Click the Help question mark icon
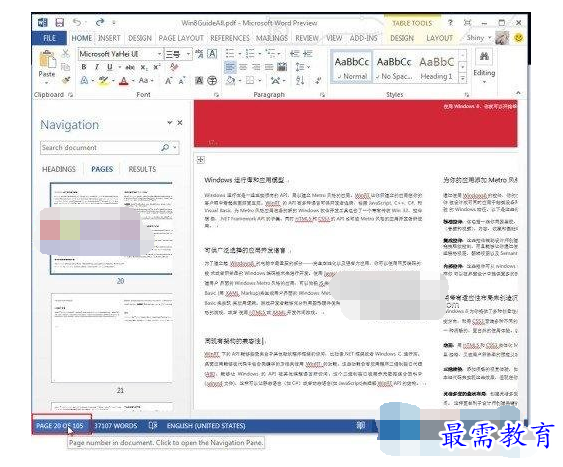Viewport: 563px width, 467px height. (x=450, y=22)
